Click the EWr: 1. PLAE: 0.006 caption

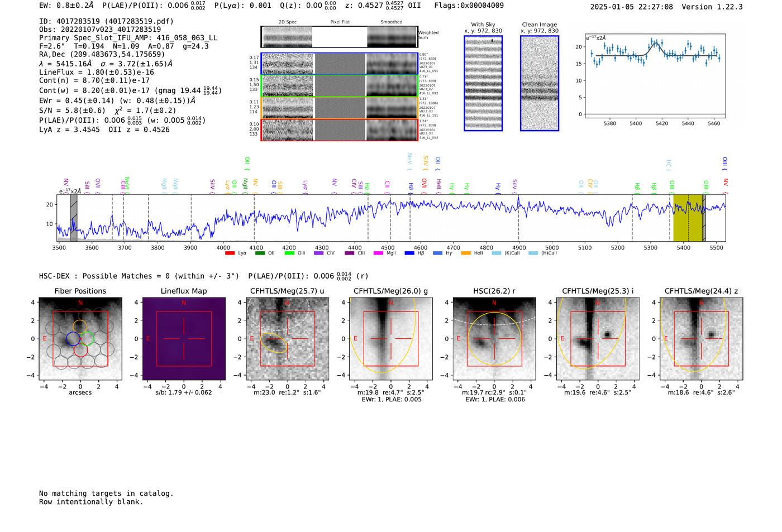pos(495,400)
